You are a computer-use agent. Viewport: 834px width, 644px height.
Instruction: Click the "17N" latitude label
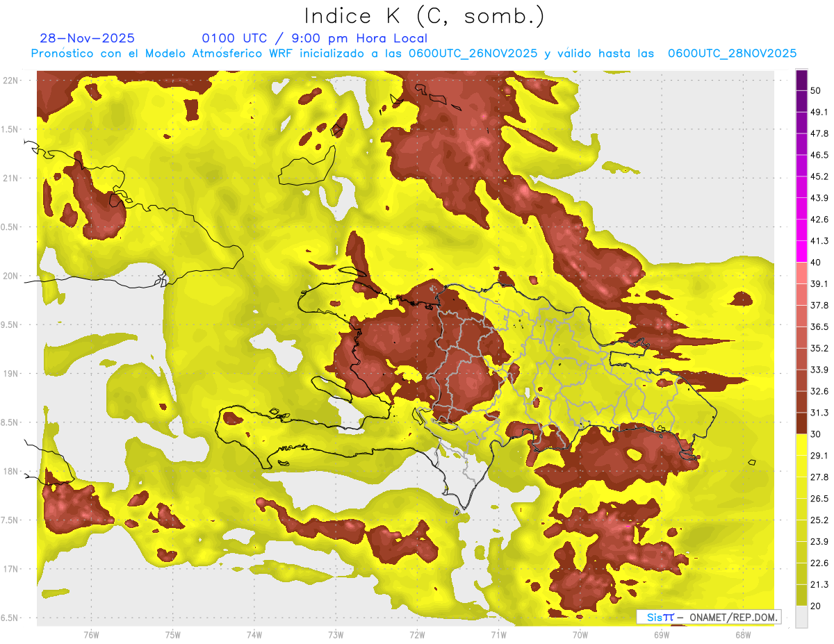[11, 569]
